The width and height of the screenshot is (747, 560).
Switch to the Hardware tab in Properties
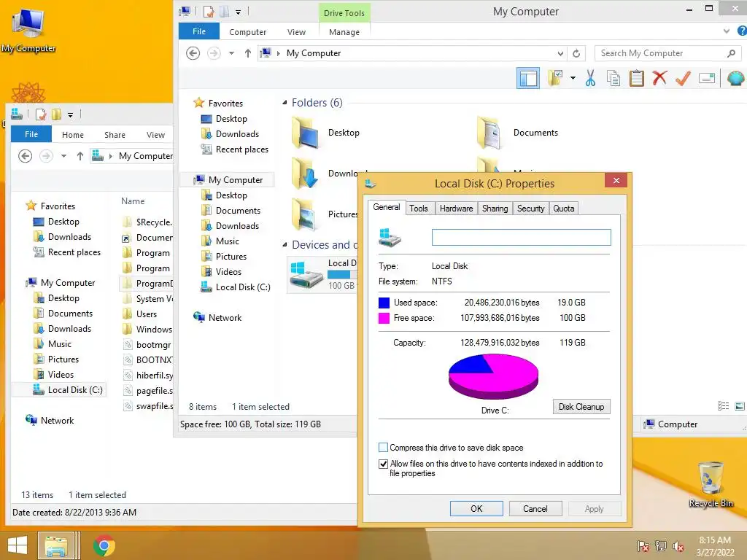click(x=456, y=209)
